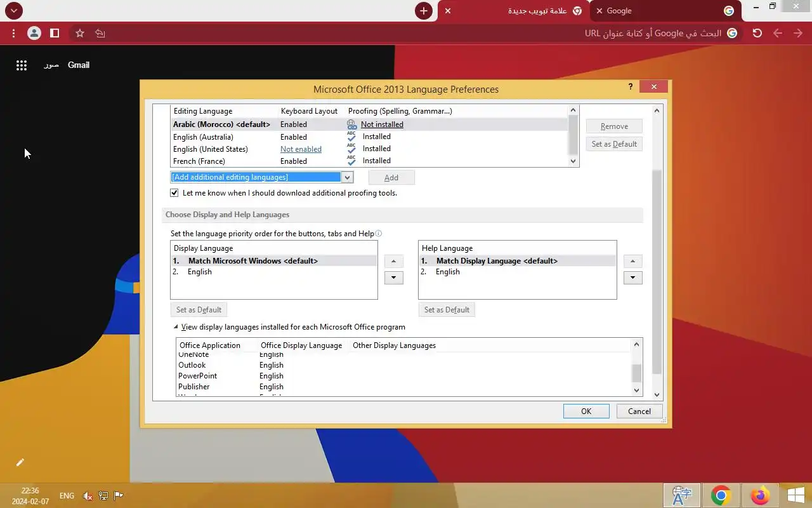Click the editing languages list scroll-down arrow
Screen dimensions: 812x508
pos(573,161)
